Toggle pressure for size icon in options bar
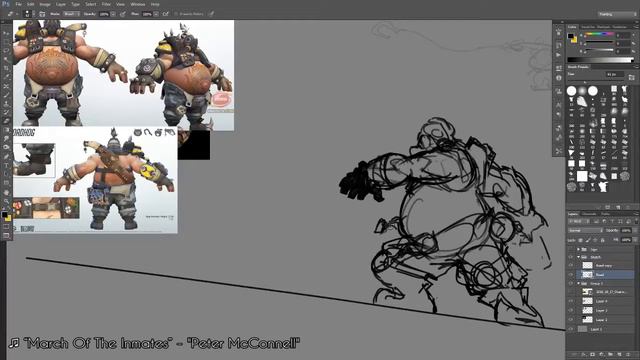This screenshot has width=640, height=360. coord(211,14)
